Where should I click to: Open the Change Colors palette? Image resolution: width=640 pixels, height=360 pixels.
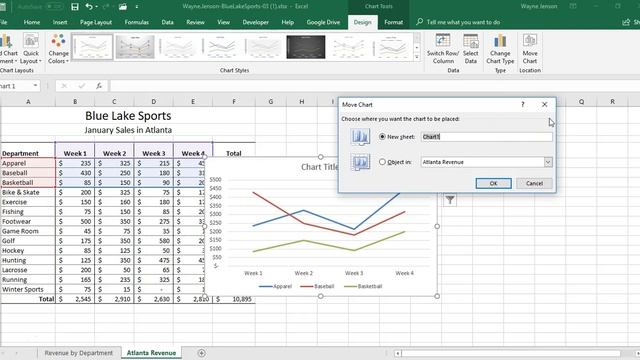(58, 49)
